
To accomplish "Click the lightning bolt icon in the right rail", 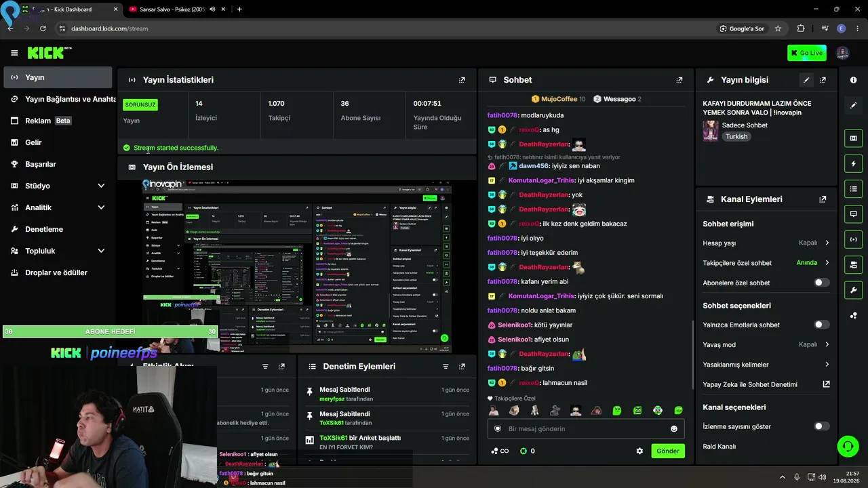I will click(853, 163).
